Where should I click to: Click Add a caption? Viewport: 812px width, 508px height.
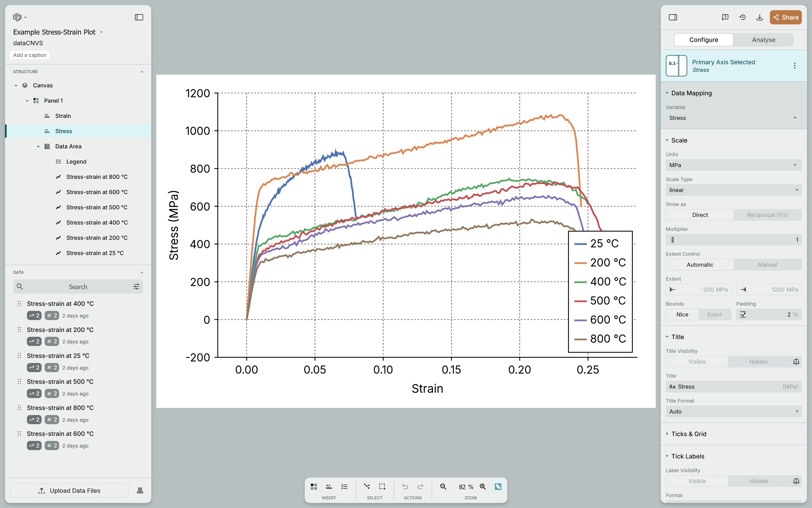[x=29, y=55]
